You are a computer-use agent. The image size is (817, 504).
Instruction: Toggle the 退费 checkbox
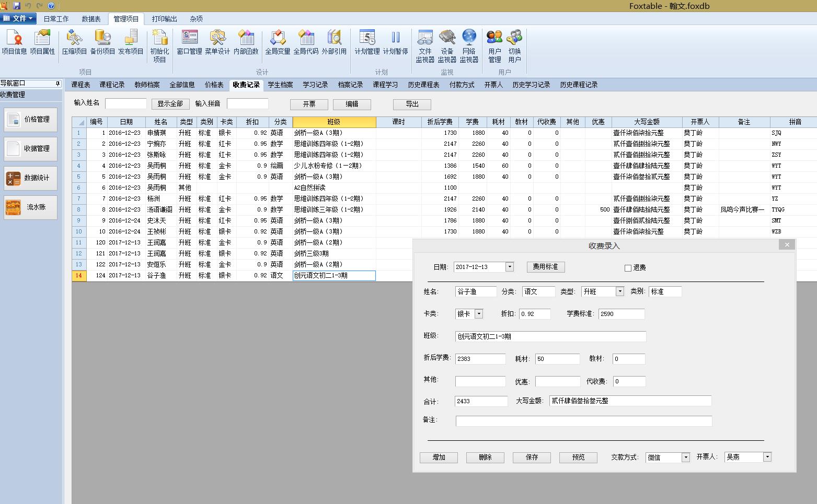[628, 268]
